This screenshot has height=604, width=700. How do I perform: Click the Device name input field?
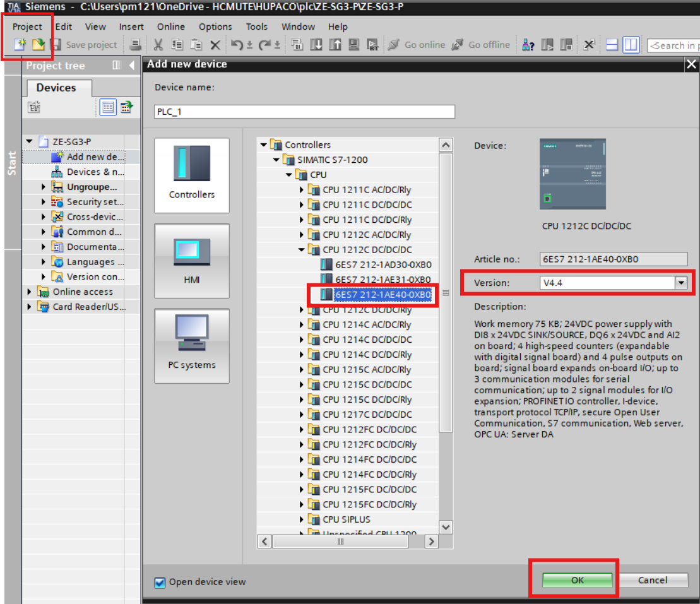pyautogui.click(x=304, y=112)
